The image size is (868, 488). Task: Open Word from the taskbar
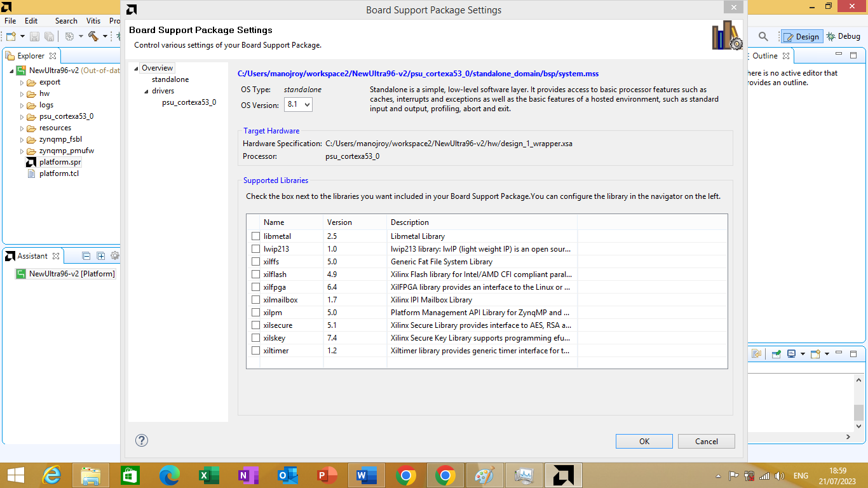pos(367,475)
